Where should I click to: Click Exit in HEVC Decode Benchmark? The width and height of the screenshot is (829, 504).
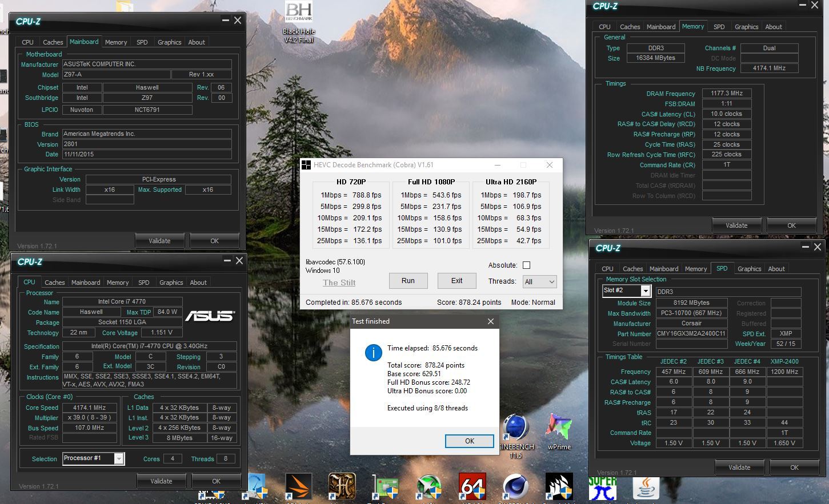456,280
